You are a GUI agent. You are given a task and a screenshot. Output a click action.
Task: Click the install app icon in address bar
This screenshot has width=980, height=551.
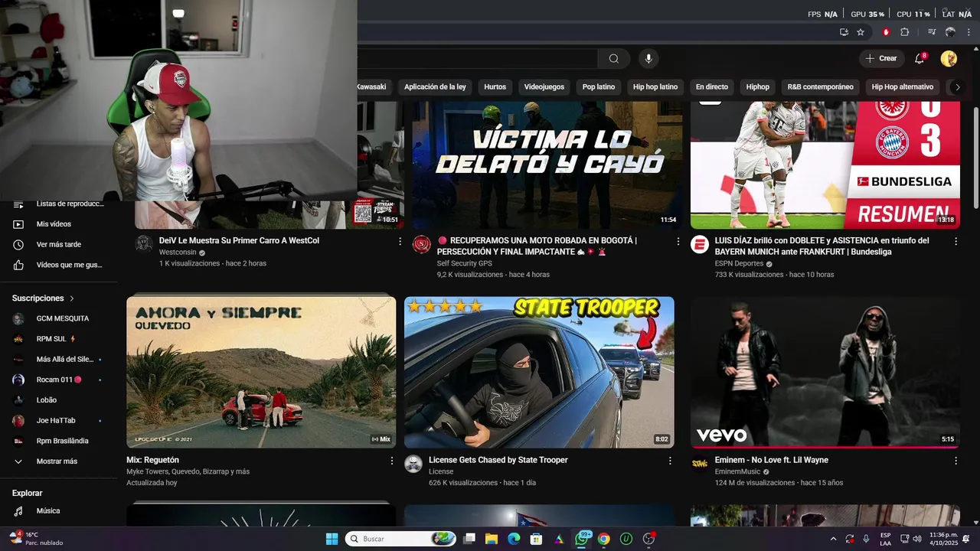(x=844, y=32)
